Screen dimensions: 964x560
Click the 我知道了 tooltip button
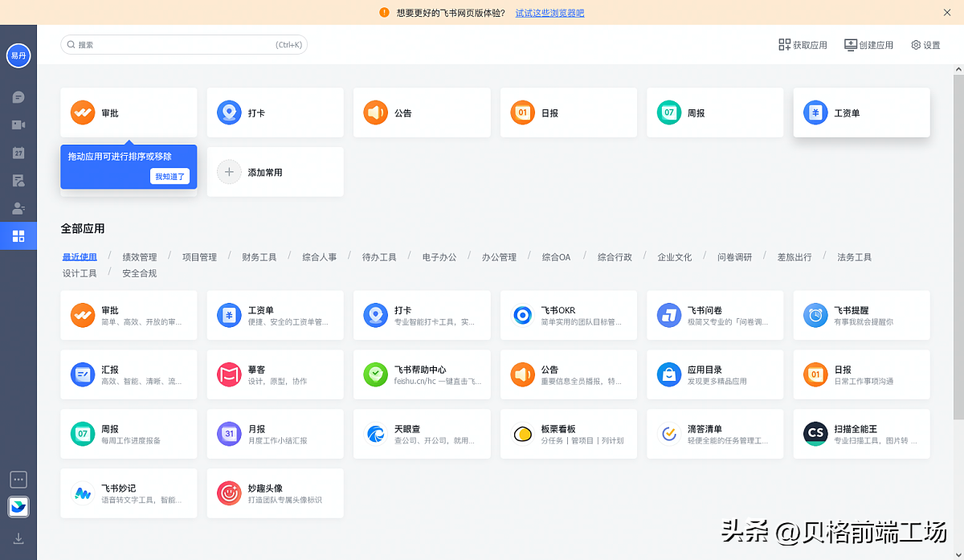point(170,176)
